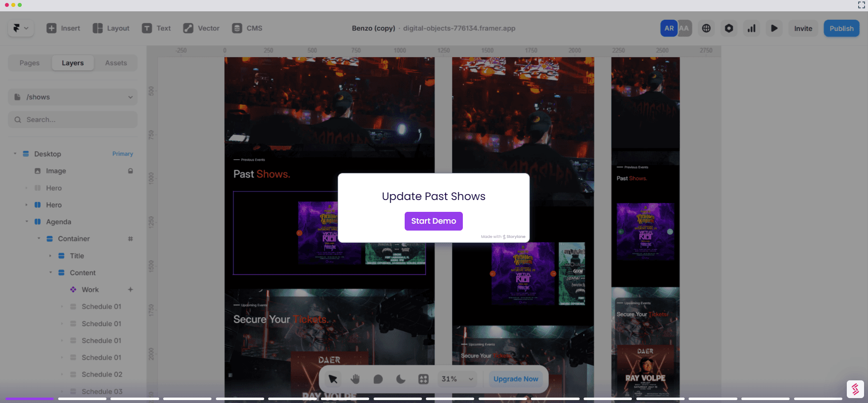Expand the blue Hero layer
Screen dimensions: 868x403
(x=27, y=205)
